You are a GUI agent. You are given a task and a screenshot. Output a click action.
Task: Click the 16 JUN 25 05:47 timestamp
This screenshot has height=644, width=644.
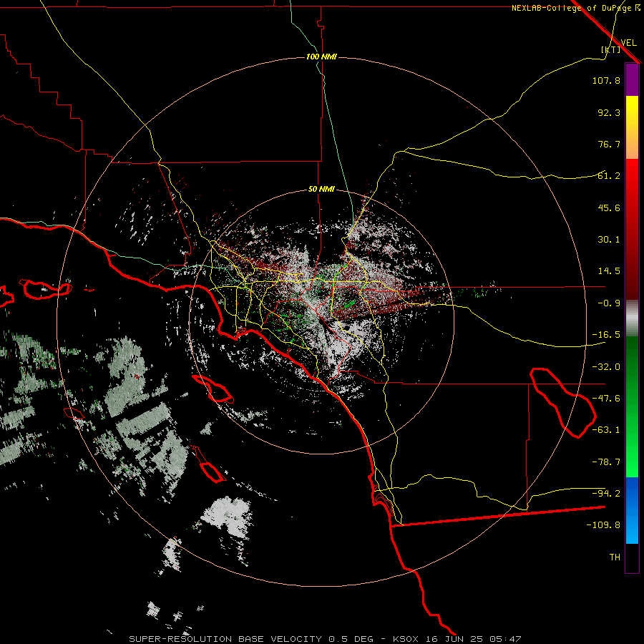coord(473,639)
